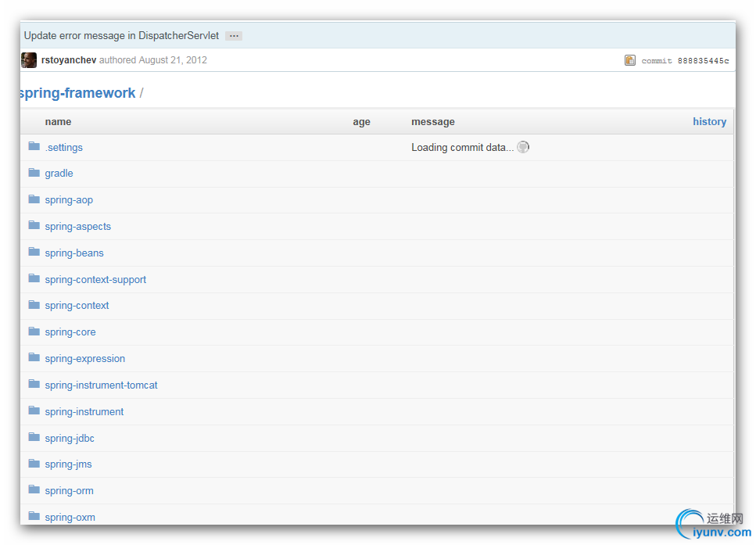
Task: Expand commit message with ellipsis button
Action: point(234,36)
